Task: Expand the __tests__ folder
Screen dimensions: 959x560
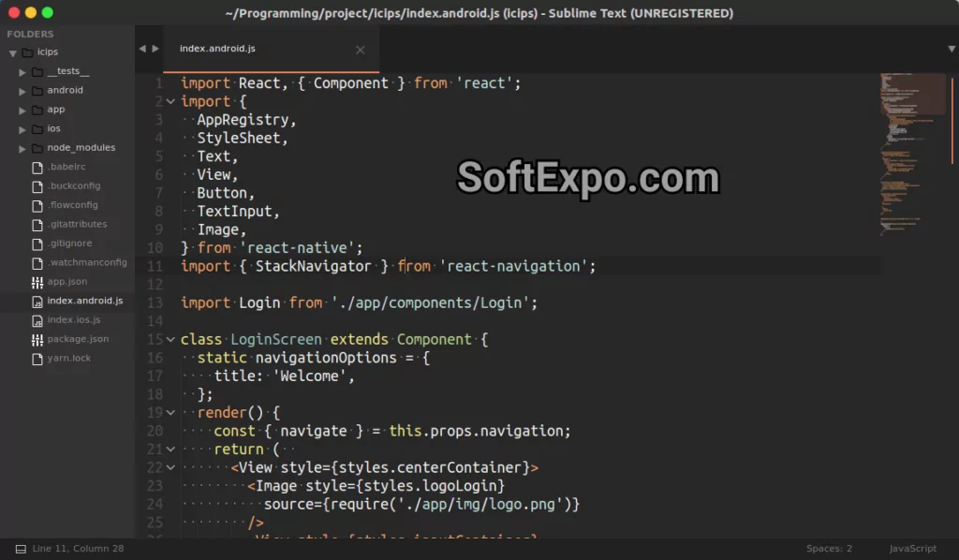Action: point(22,70)
